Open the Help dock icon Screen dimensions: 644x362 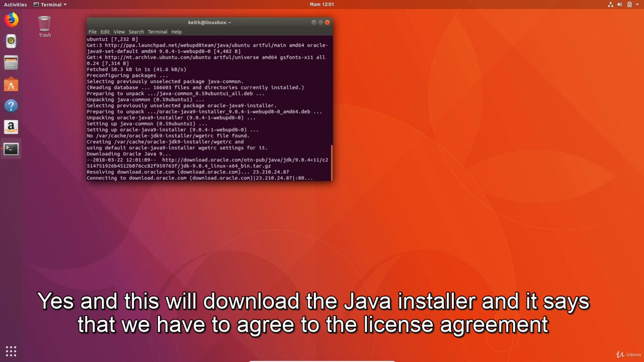pos(11,106)
